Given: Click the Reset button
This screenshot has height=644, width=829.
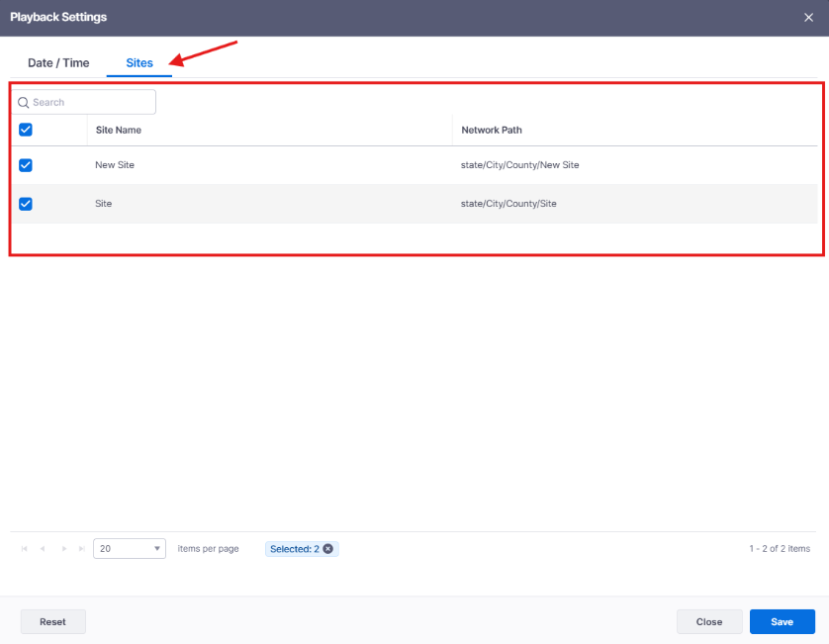Looking at the screenshot, I should [52, 622].
